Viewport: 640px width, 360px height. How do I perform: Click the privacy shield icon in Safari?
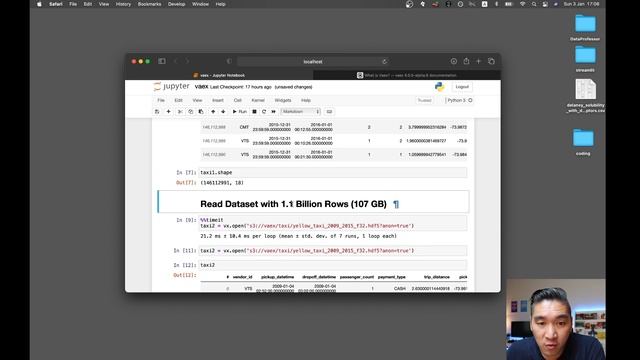click(x=229, y=61)
